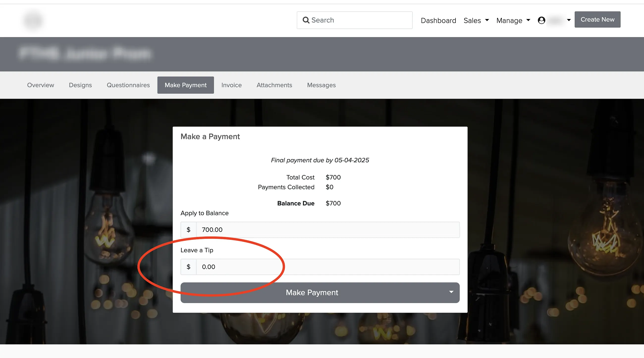644x358 pixels.
Task: Open the Invoice tab
Action: tap(232, 85)
